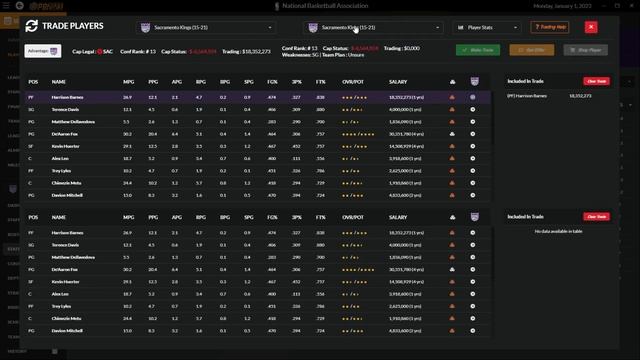Add Matthew Dellavedova to trade in upper table
The width and height of the screenshot is (640, 360).
(473, 122)
